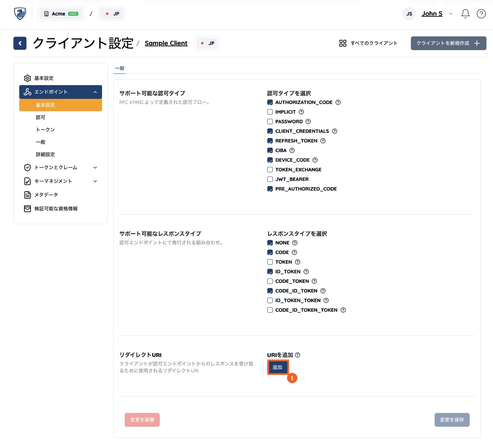Screen dimensions: 493x448
Task: Enable IMPLICIT grant type checkbox
Action: pos(270,112)
